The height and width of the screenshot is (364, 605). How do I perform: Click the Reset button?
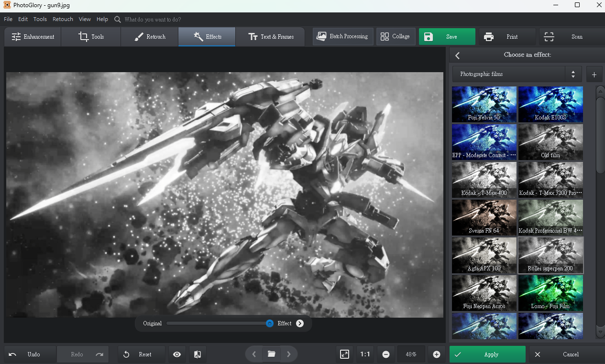141,354
